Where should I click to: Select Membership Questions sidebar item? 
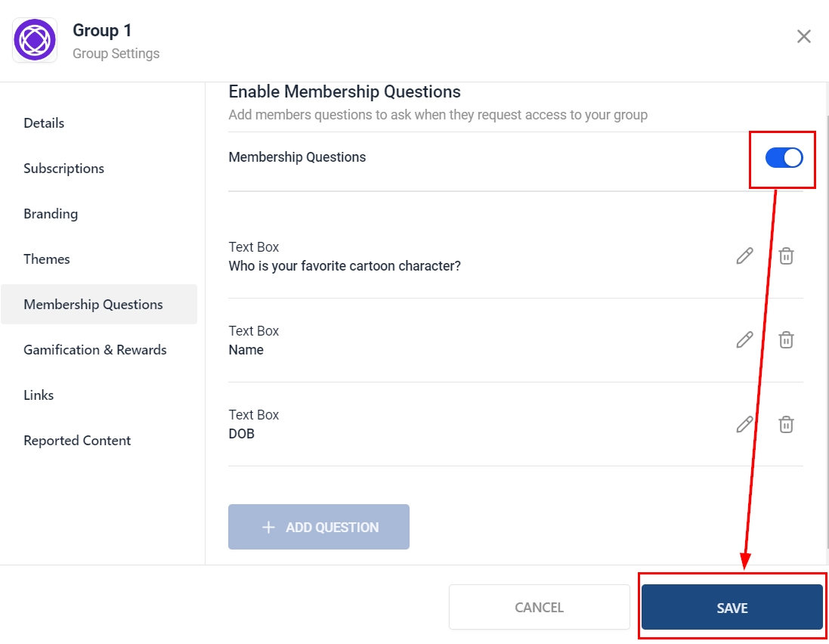coord(93,305)
